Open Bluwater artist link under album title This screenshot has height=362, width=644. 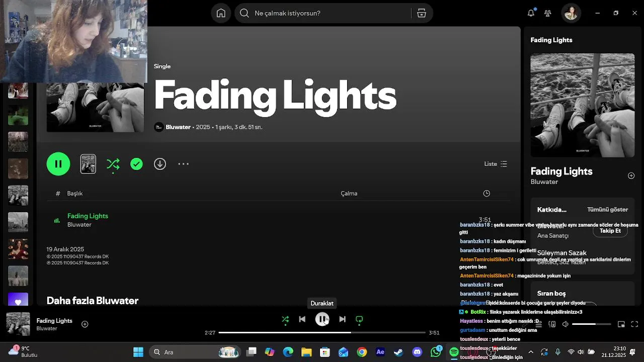click(x=178, y=127)
